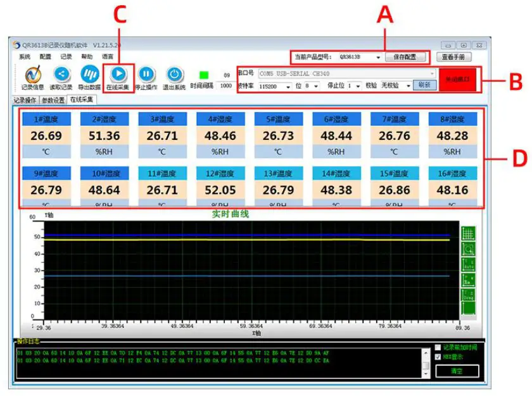Open the 导出数据 (export data) tool
The height and width of the screenshot is (396, 532).
(x=89, y=74)
